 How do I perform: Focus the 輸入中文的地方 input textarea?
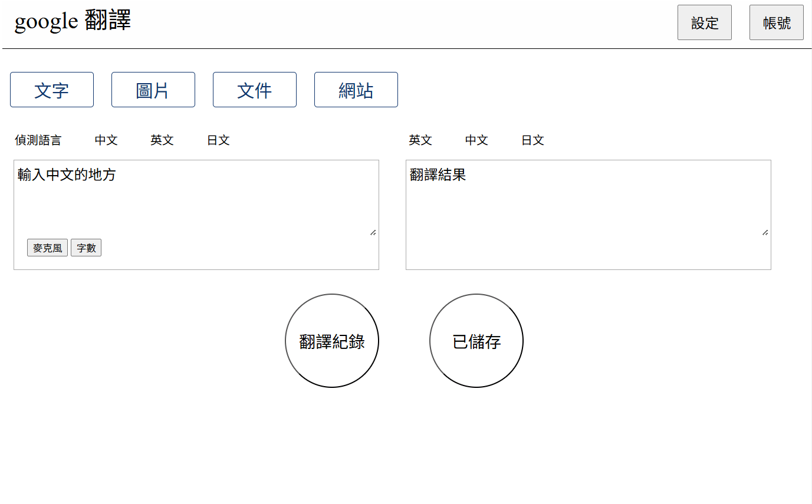196,200
